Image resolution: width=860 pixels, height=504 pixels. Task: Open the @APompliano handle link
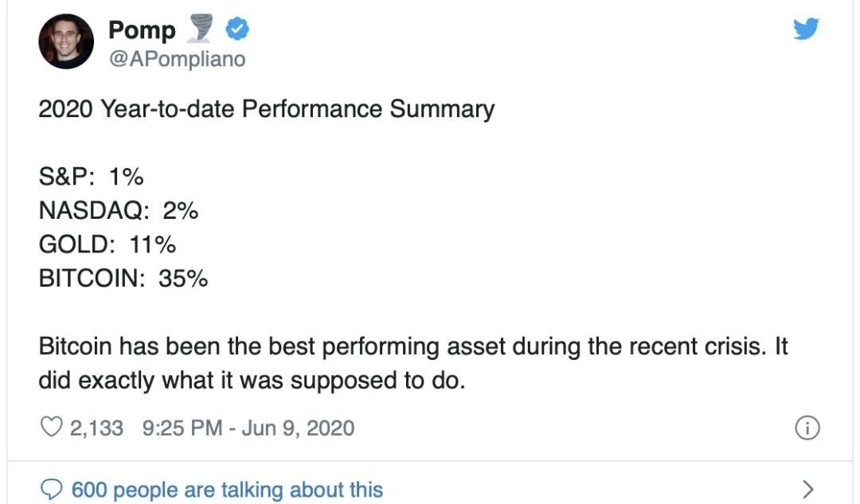[x=177, y=59]
